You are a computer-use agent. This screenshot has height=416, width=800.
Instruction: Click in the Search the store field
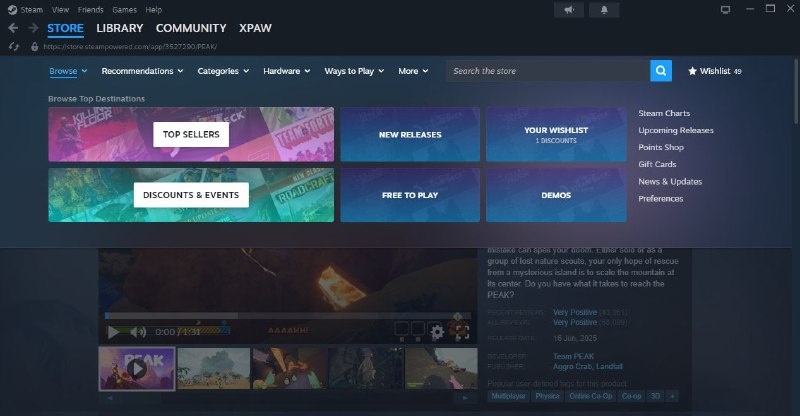[548, 71]
